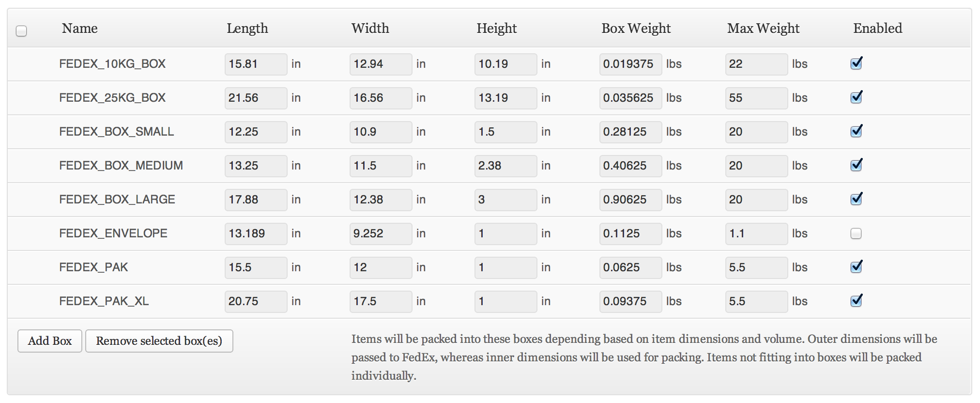Click the FEDEX_BOX_SMALL name label
The width and height of the screenshot is (980, 403).
coord(116,132)
